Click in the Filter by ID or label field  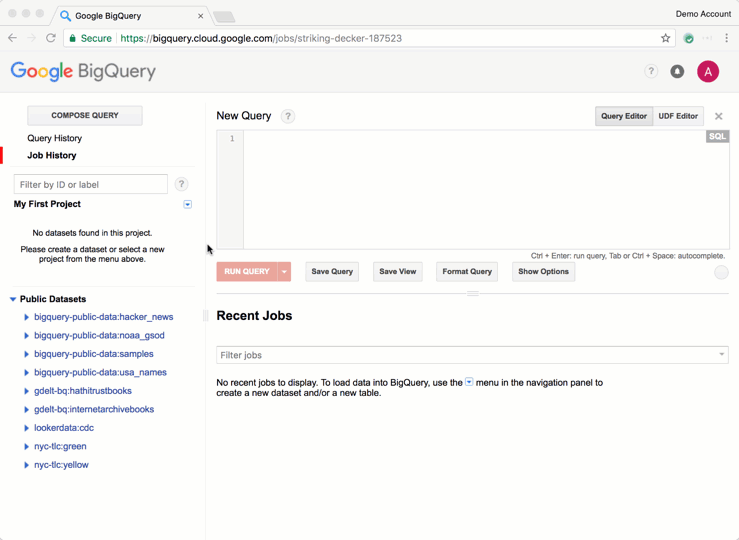[x=90, y=184]
